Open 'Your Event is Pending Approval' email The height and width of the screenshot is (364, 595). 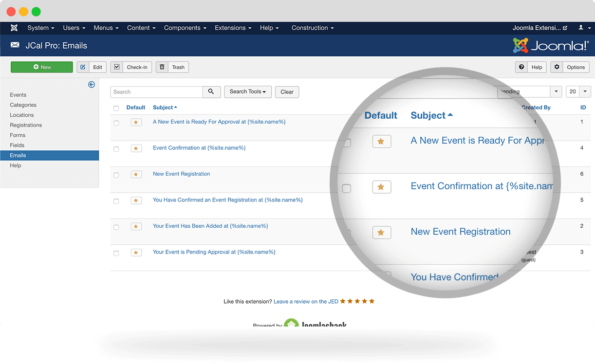coord(214,252)
